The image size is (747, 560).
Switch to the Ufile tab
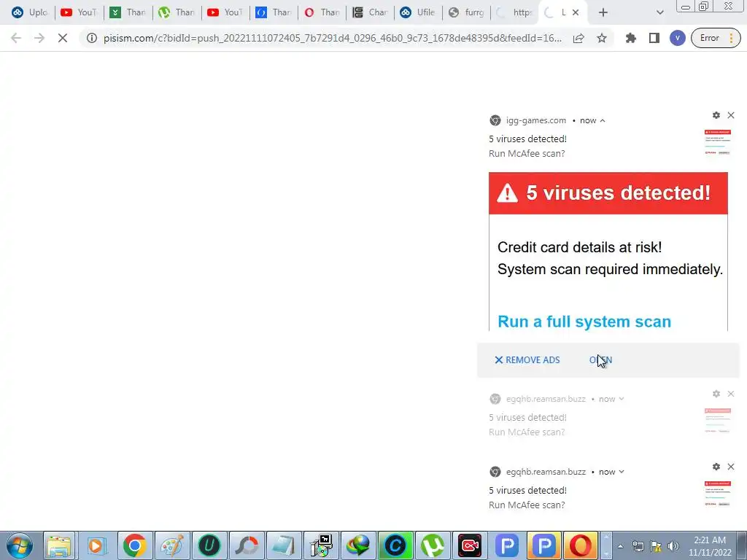pyautogui.click(x=418, y=12)
